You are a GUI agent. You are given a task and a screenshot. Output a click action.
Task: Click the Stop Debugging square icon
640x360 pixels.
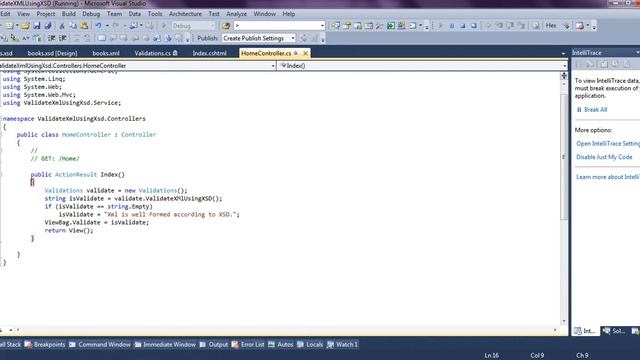463,26
